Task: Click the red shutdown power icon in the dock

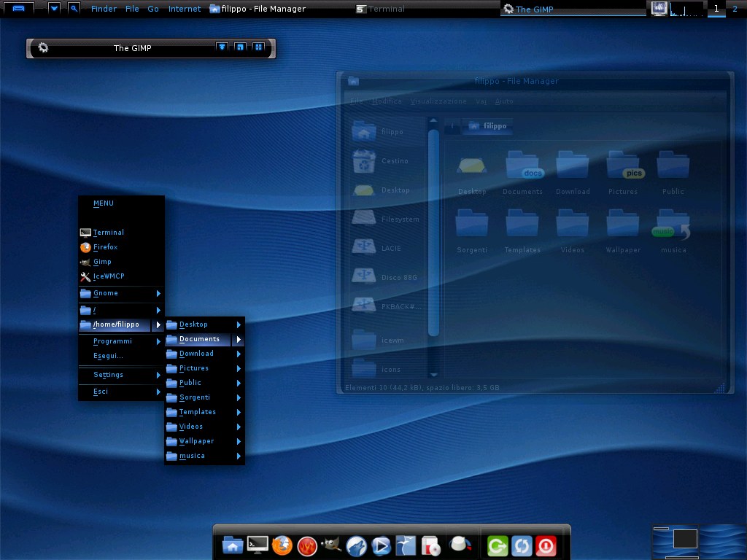Action: [546, 546]
